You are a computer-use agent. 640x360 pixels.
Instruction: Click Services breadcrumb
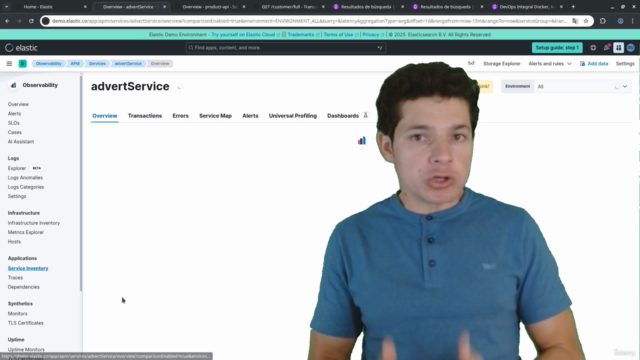tap(97, 64)
